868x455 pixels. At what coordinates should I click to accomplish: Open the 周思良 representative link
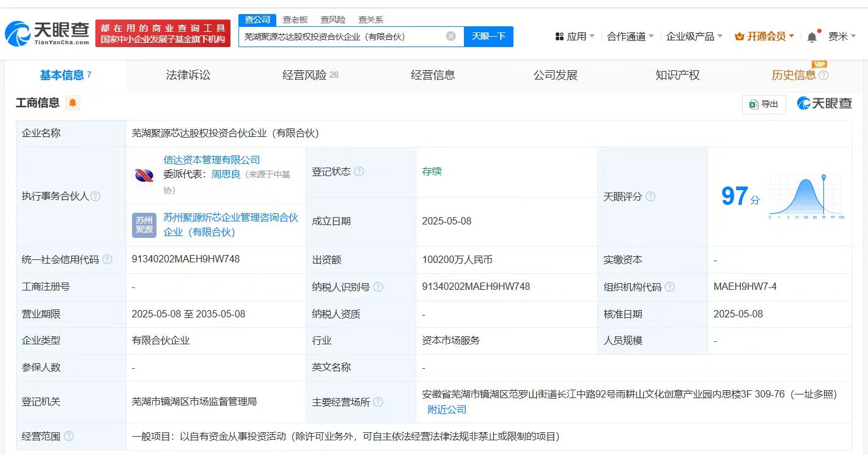(226, 174)
